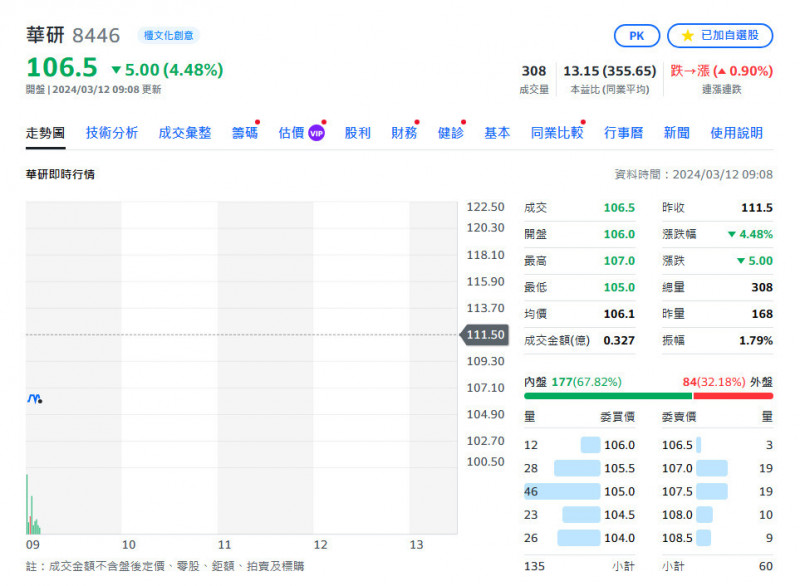Image resolution: width=800 pixels, height=586 pixels.
Task: Open the 財務 tab
Action: [404, 133]
